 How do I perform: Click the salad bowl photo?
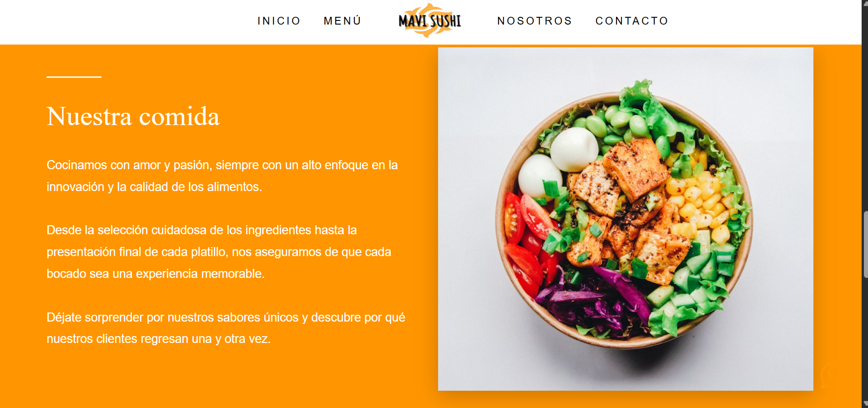pos(626,219)
